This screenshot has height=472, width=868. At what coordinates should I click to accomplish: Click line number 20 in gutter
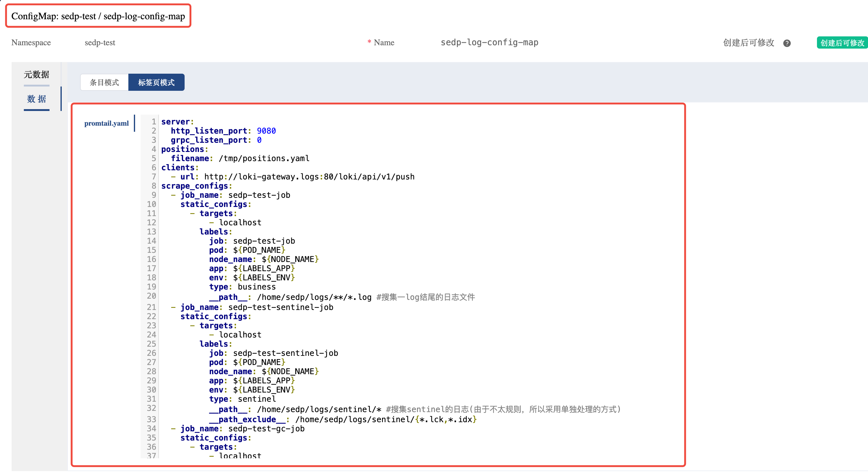[x=151, y=296]
